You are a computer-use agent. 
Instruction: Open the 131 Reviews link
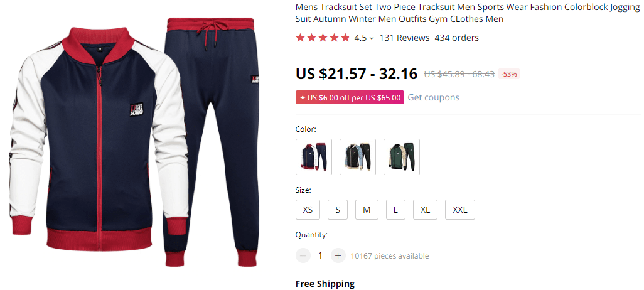click(405, 38)
